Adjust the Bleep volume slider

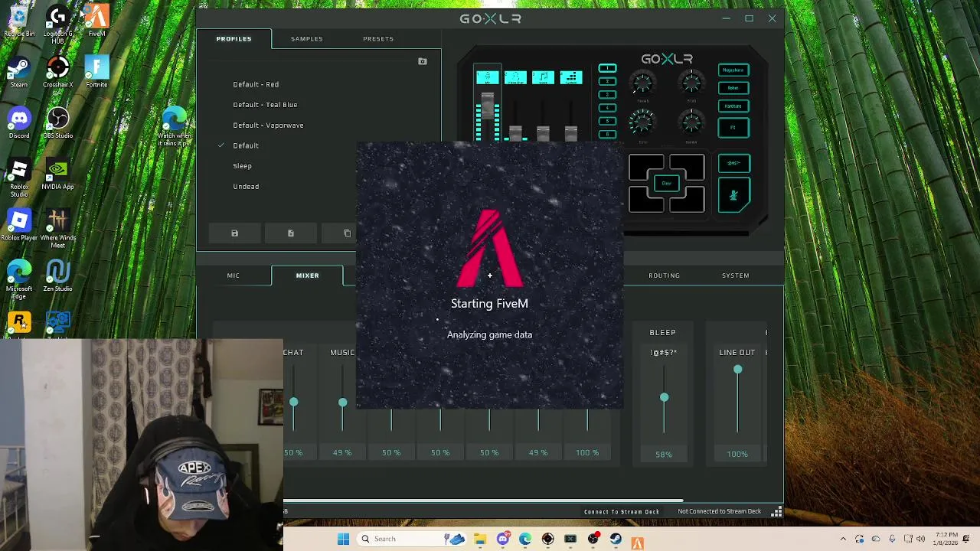tap(664, 398)
